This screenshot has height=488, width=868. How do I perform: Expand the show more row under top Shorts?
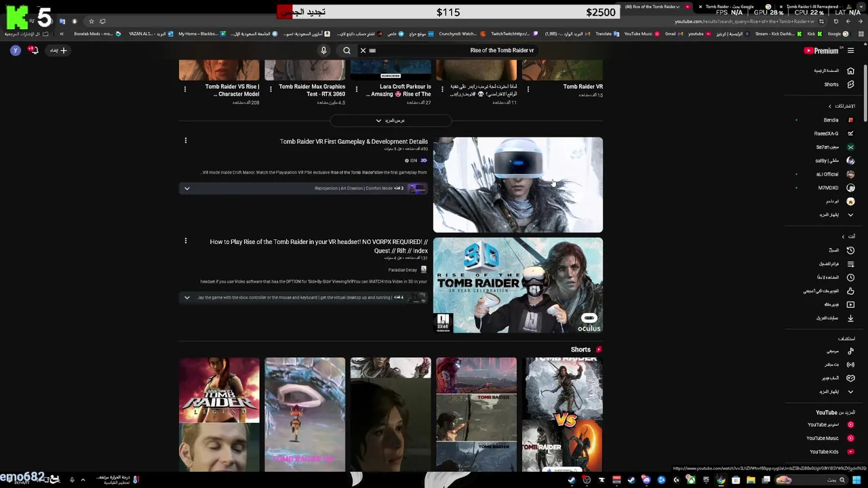(391, 121)
